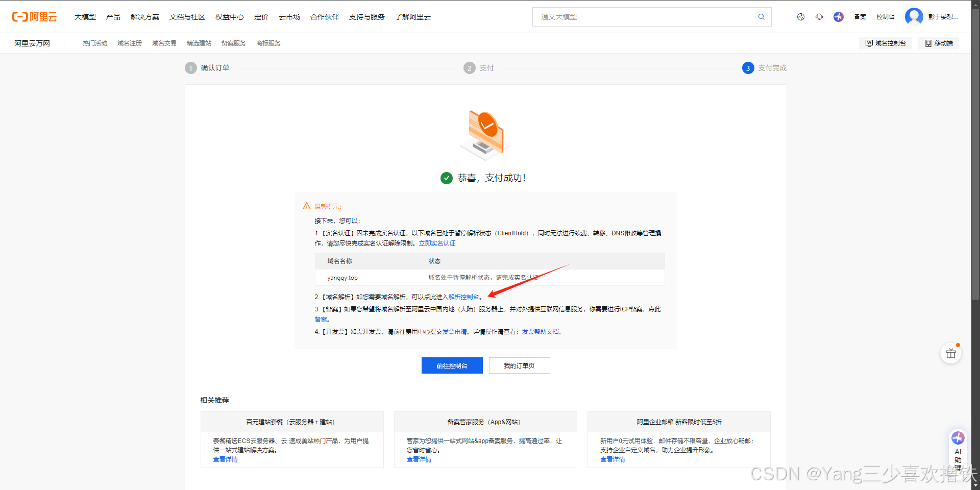Click the search magnifier icon
980x490 pixels.
pos(761,17)
